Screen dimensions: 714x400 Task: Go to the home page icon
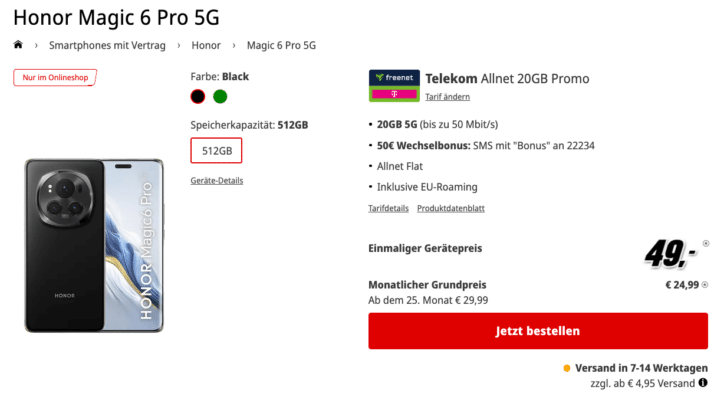pos(18,45)
